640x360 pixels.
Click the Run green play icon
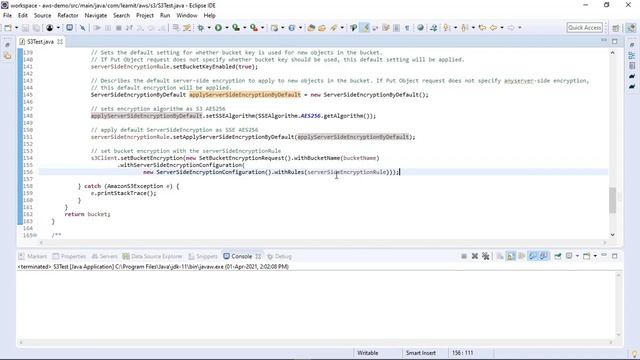coord(218,28)
